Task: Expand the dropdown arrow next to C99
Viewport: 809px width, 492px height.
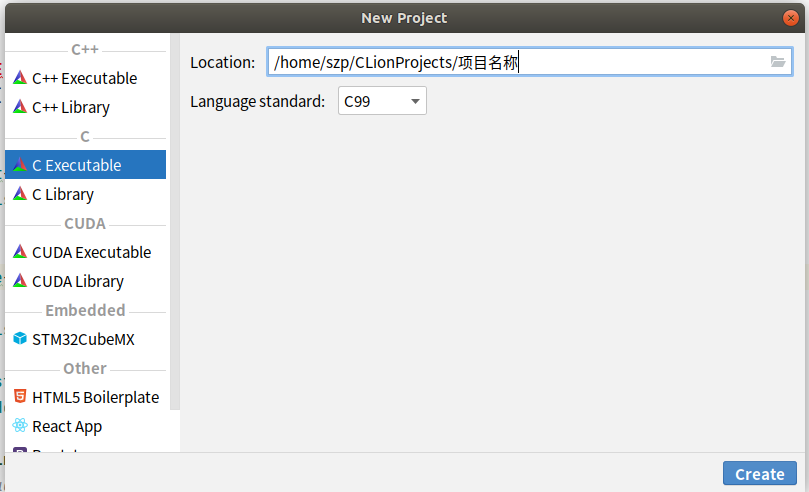Action: 415,101
